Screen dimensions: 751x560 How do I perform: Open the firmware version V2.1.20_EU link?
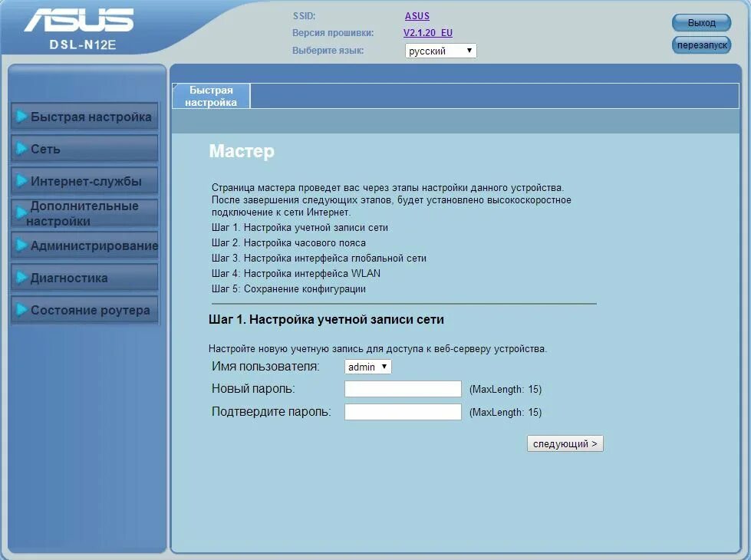click(x=428, y=32)
